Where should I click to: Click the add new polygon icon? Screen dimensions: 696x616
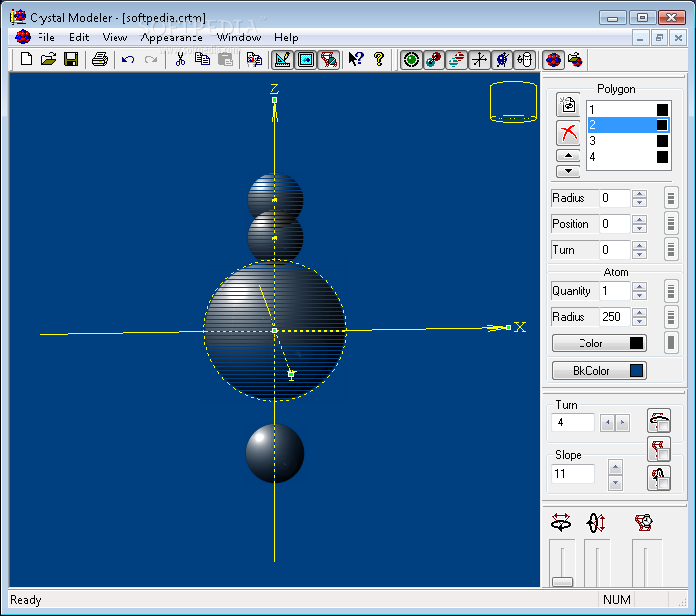(569, 105)
